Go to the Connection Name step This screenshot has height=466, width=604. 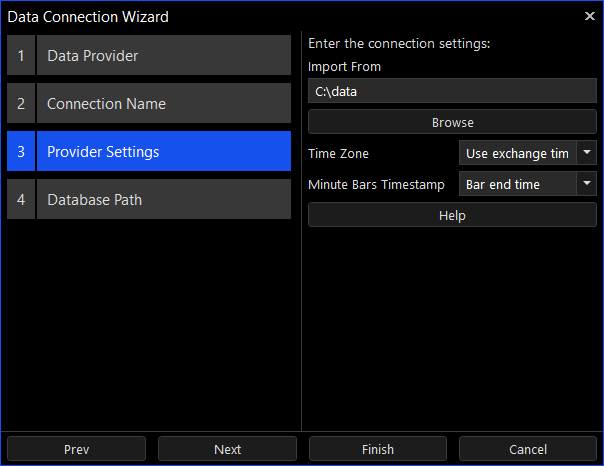[x=163, y=104]
